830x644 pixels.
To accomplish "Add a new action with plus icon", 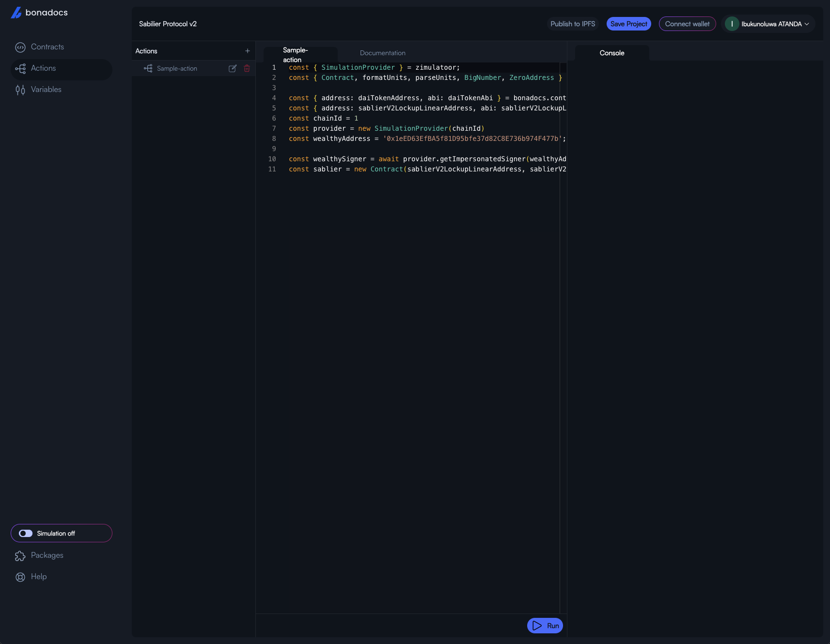I will tap(248, 51).
